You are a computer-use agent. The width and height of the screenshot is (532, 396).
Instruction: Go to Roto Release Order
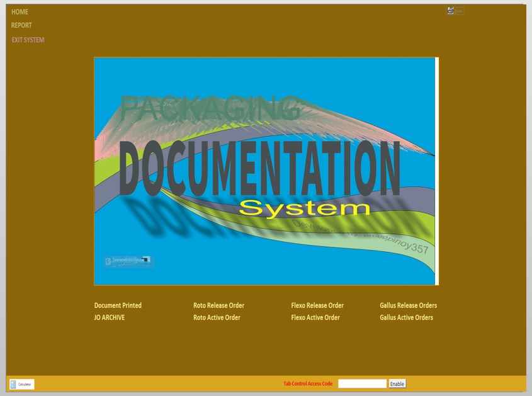click(x=218, y=305)
